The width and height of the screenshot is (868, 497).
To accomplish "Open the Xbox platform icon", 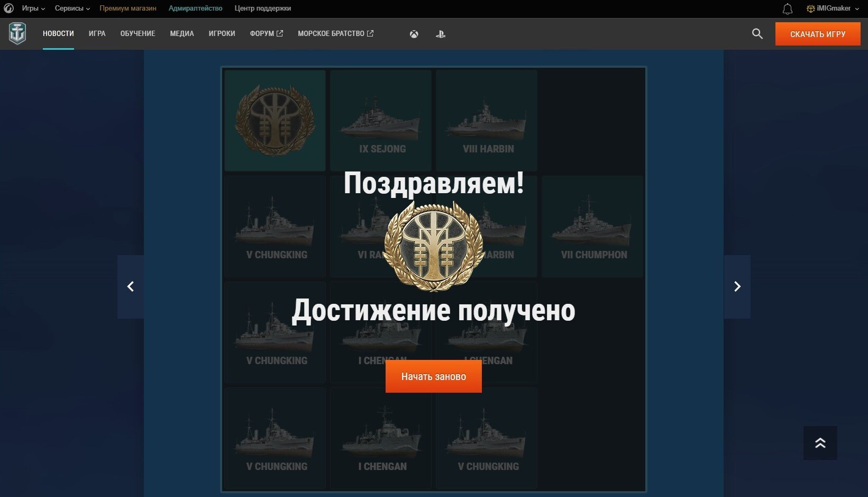I will [414, 34].
